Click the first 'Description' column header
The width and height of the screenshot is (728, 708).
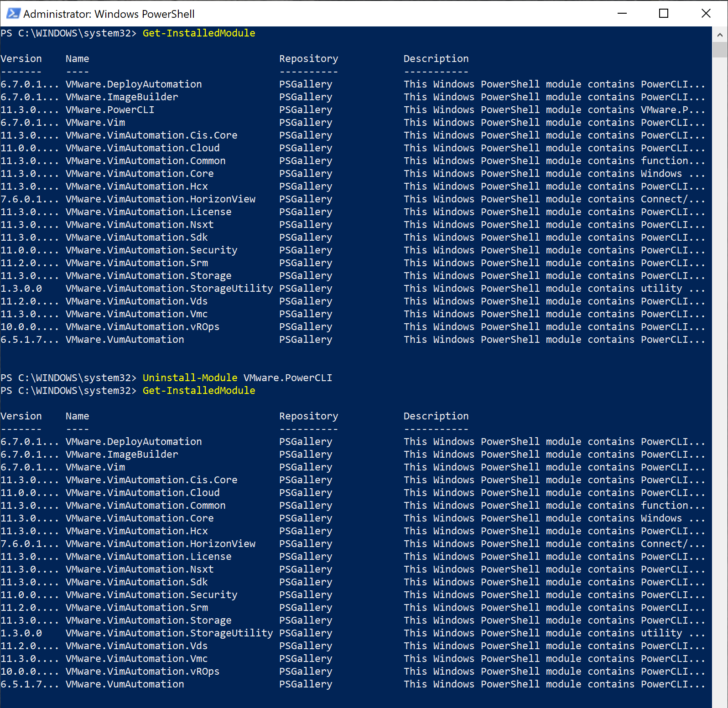tap(436, 59)
